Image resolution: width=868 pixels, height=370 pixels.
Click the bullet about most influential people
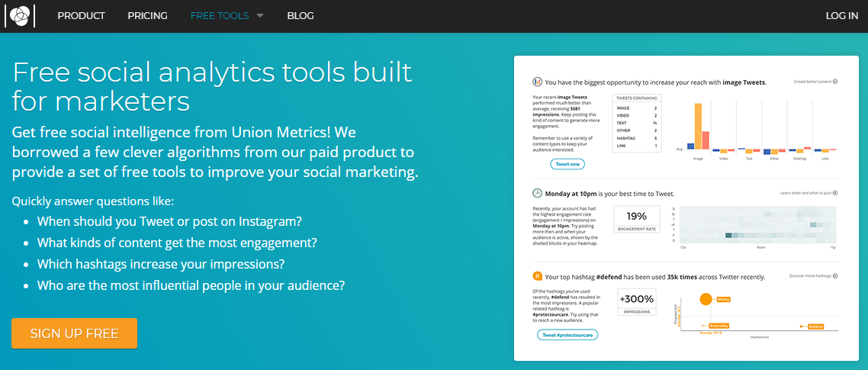point(191,286)
